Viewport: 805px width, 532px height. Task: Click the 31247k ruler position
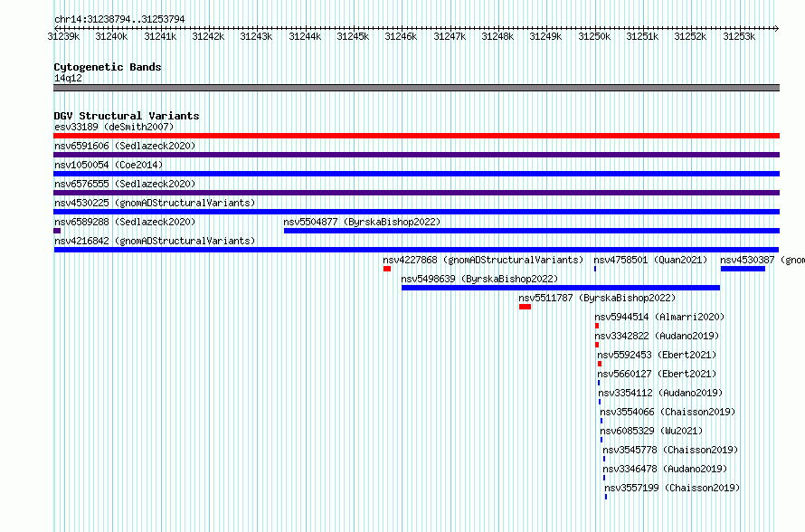(450, 36)
